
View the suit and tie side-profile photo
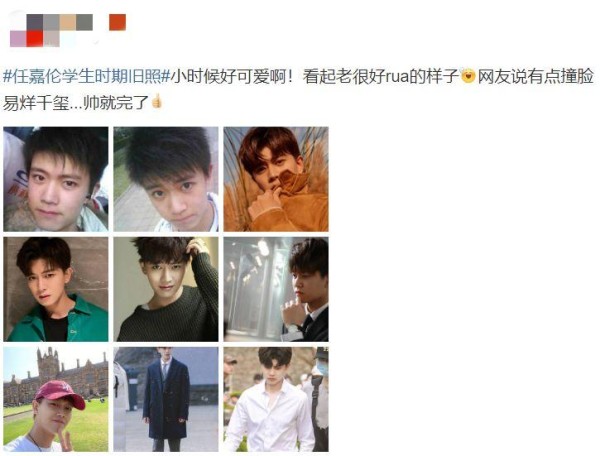[276, 289]
